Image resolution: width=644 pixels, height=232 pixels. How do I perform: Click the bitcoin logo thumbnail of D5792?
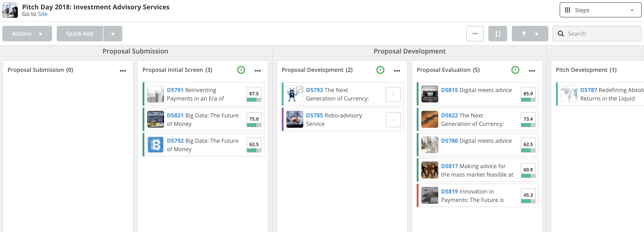(x=156, y=145)
